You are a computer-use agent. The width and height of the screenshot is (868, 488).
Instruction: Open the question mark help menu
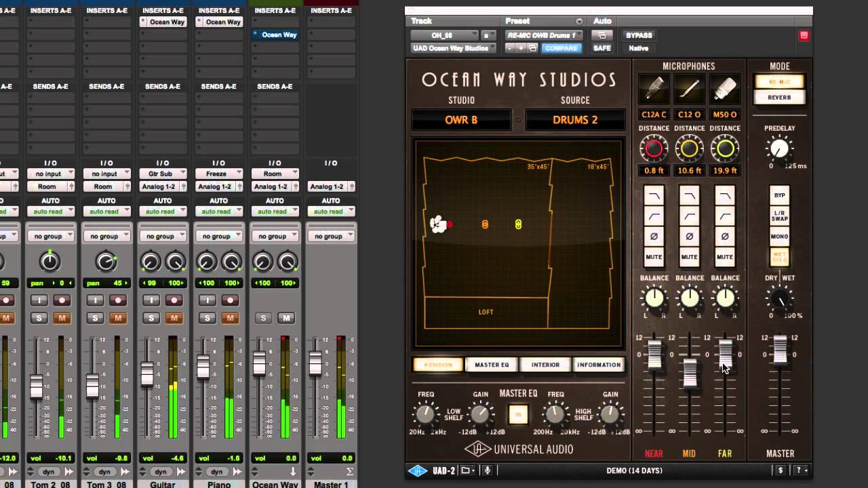(x=800, y=470)
